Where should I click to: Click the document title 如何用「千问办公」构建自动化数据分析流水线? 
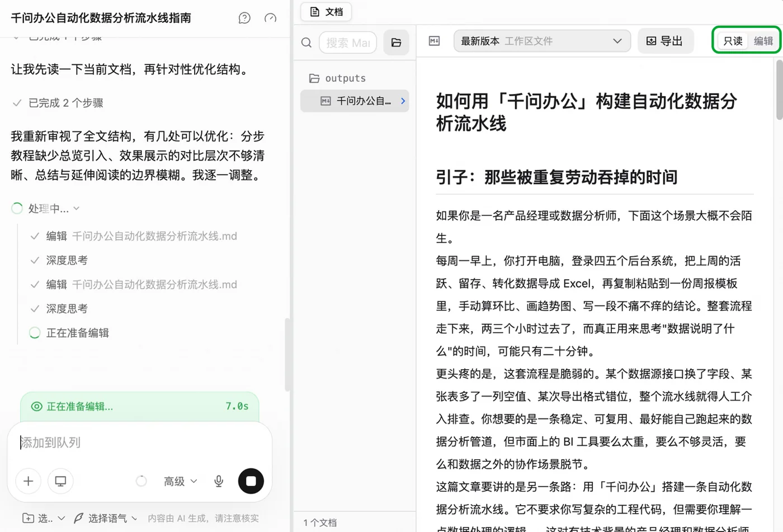(x=587, y=112)
